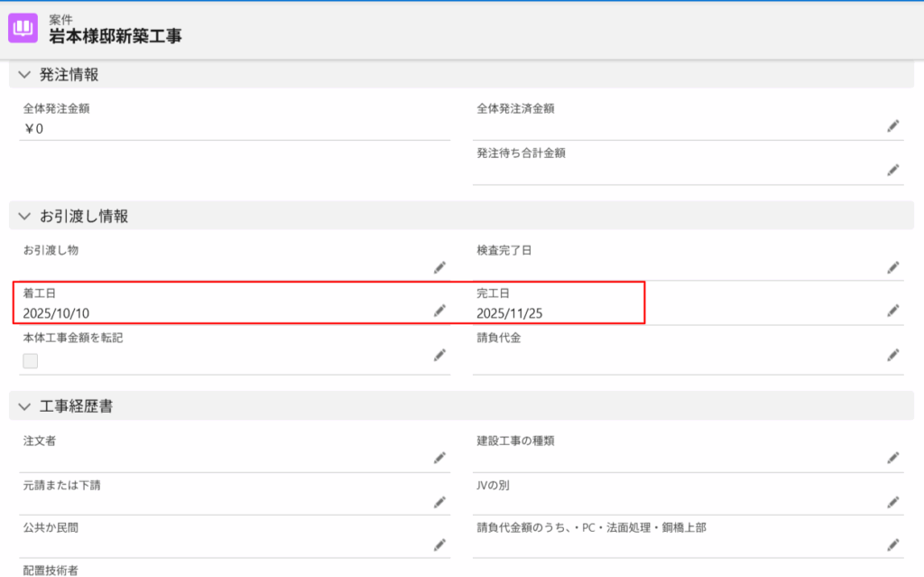Click the purple 案件 record icon
This screenshot has width=924, height=577.
[x=23, y=28]
